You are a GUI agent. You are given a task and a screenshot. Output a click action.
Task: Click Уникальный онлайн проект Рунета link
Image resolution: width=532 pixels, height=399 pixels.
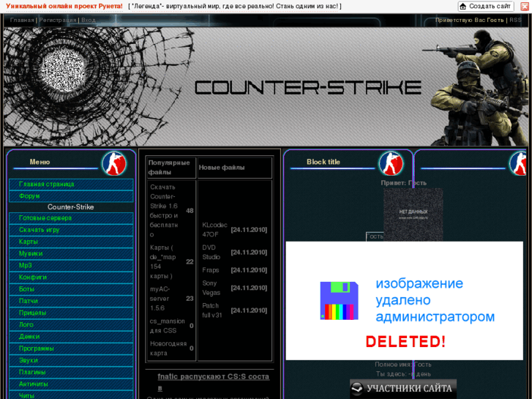(64, 6)
